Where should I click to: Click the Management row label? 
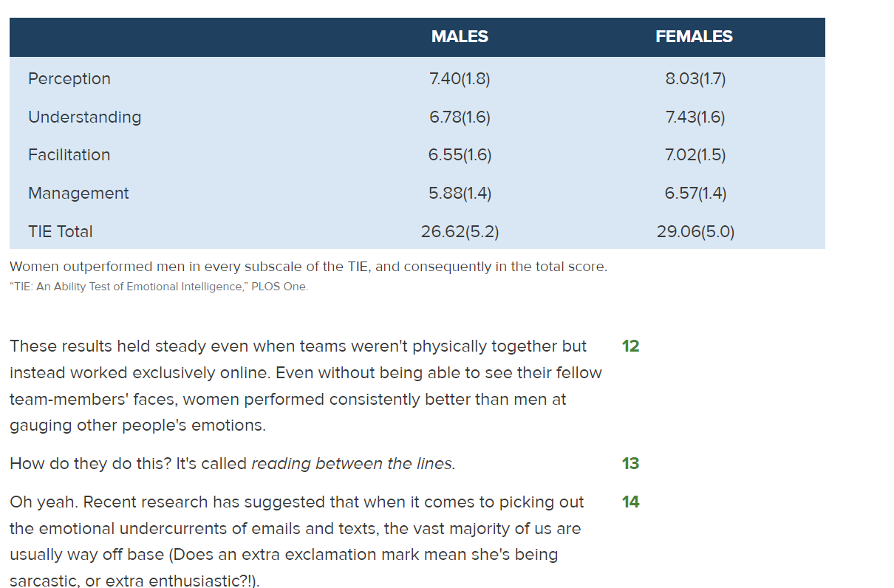pyautogui.click(x=78, y=194)
